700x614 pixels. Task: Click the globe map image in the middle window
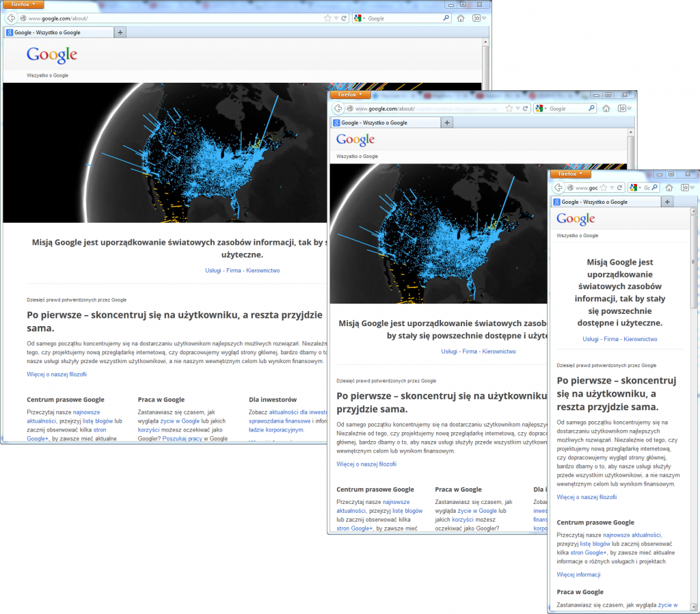pyautogui.click(x=438, y=234)
